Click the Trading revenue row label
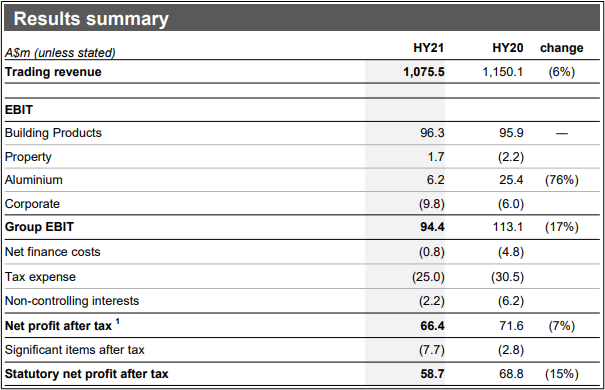The width and height of the screenshot is (605, 390). 53,72
